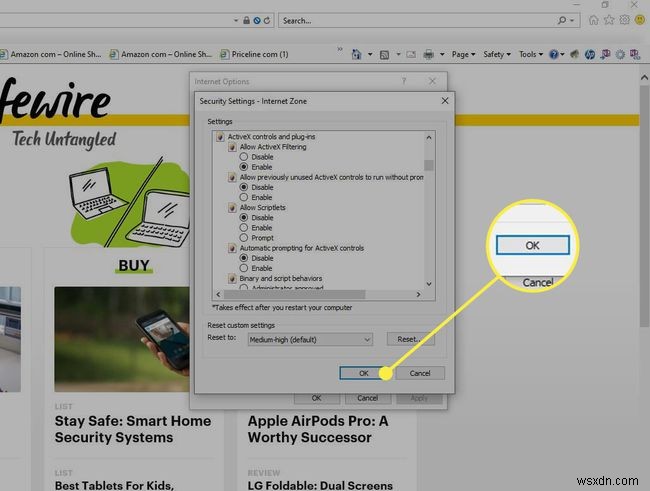This screenshot has height=491, width=650.
Task: Open first Amazon.com favorites bar link
Action: (x=51, y=54)
